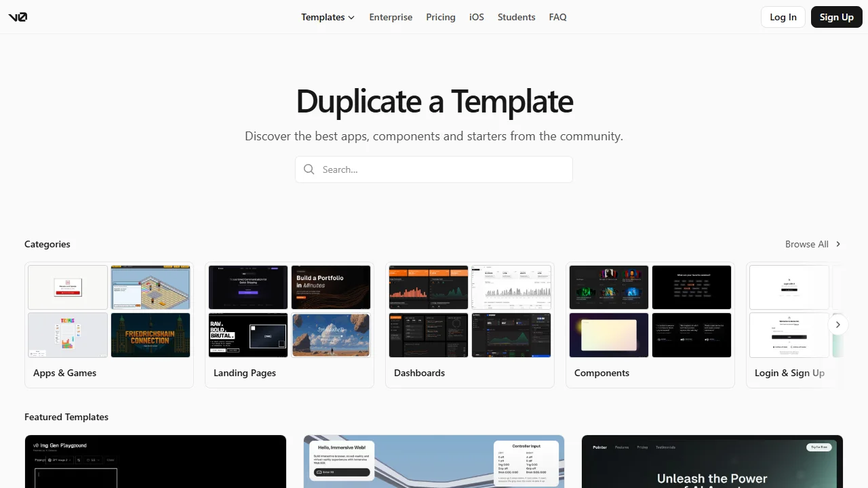Select the Friedrichshain Connection thumbnail
The height and width of the screenshot is (488, 868).
tap(151, 335)
